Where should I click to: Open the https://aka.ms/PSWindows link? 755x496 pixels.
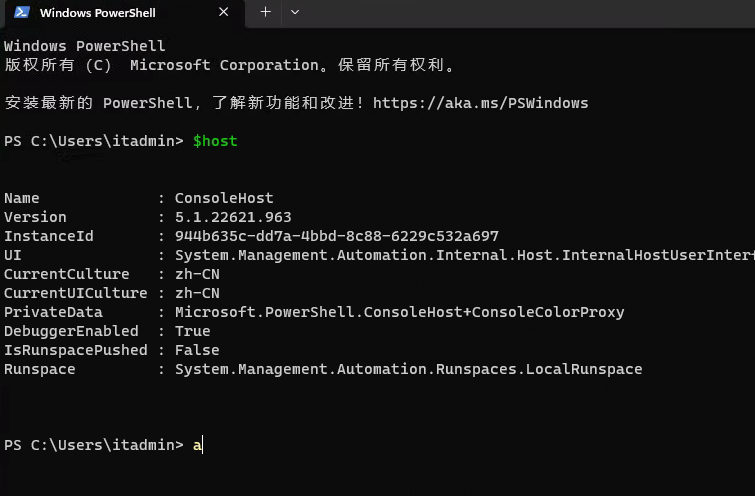pos(480,103)
